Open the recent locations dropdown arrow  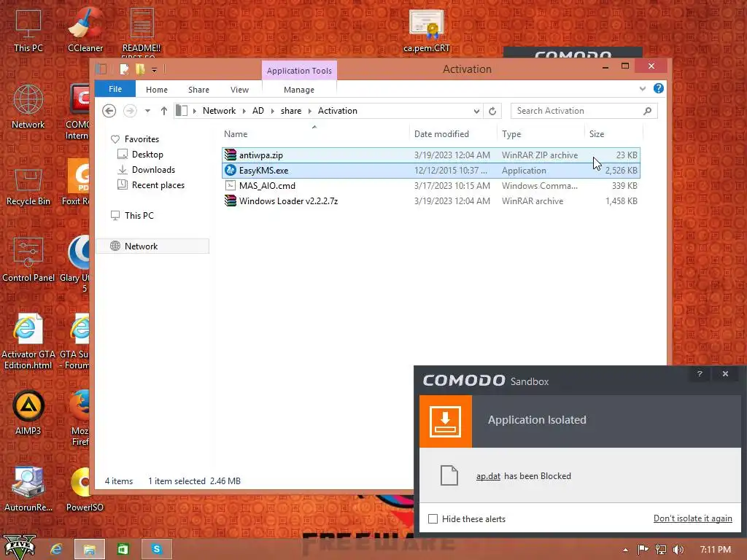click(x=147, y=111)
